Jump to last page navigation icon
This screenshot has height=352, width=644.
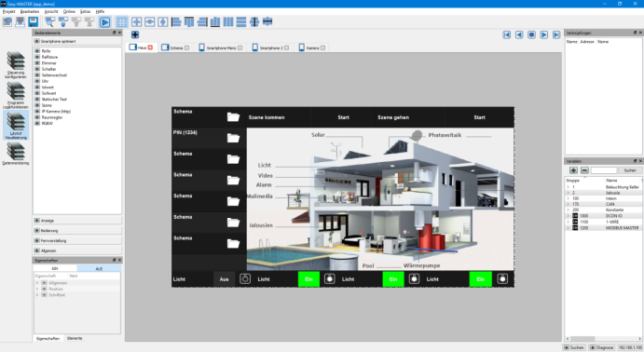coord(556,34)
